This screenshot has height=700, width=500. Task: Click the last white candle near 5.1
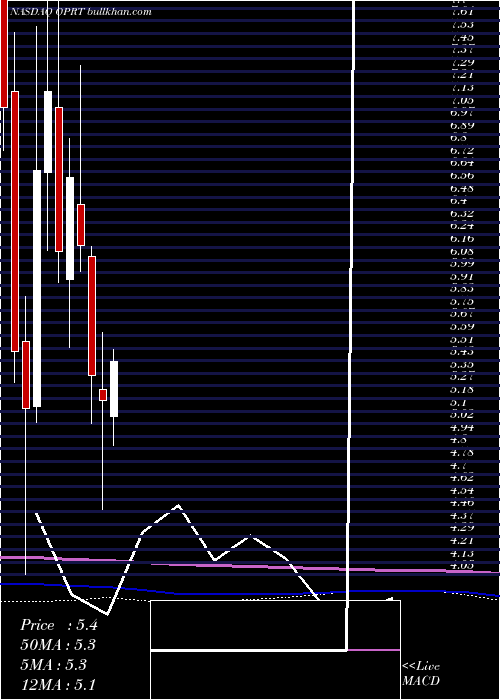click(114, 389)
